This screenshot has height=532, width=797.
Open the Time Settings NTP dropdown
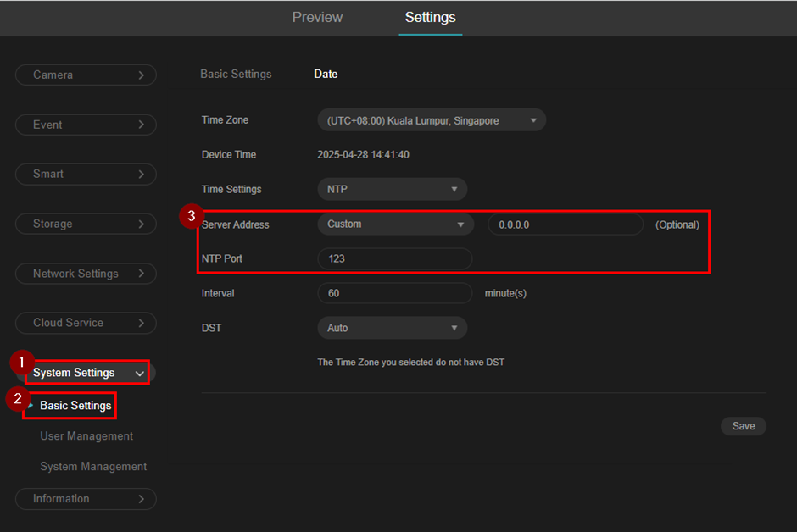coord(392,190)
